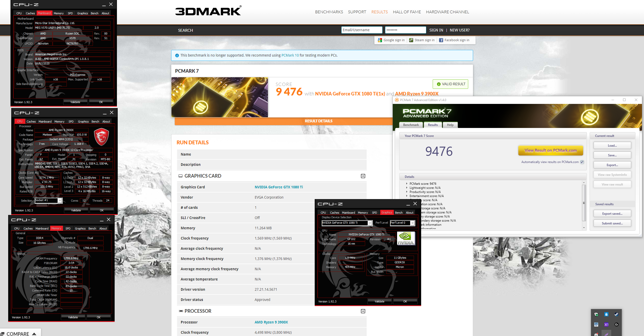Open the PCMark 10 link in notice
This screenshot has height=336, width=644.
(290, 55)
